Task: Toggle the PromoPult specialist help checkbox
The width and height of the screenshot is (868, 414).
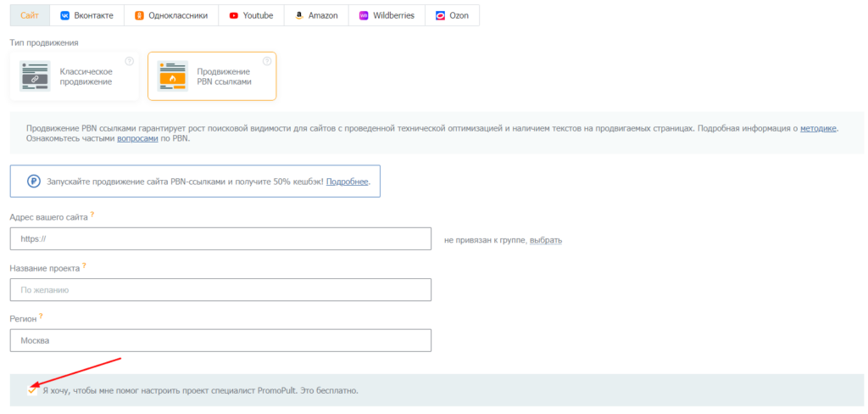Action: (32, 390)
